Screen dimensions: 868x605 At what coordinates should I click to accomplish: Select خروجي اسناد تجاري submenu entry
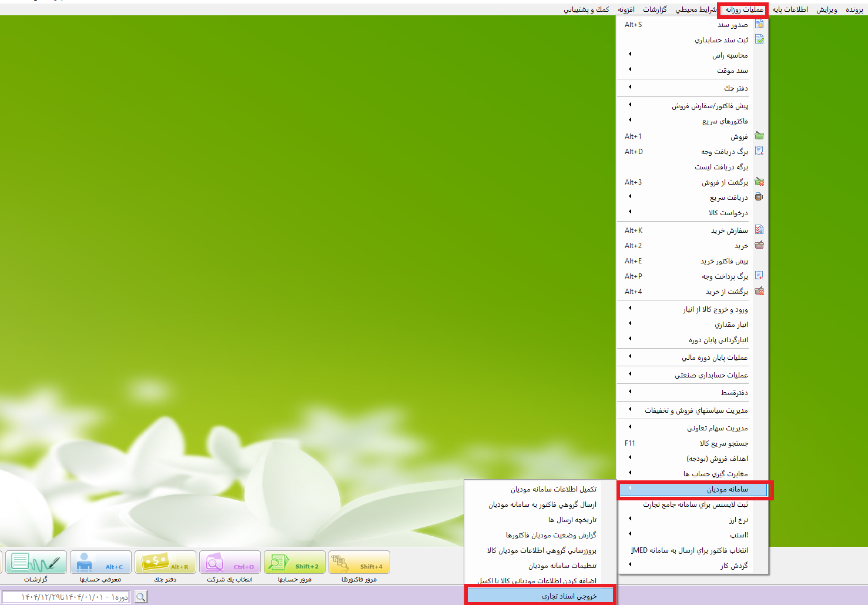click(569, 596)
